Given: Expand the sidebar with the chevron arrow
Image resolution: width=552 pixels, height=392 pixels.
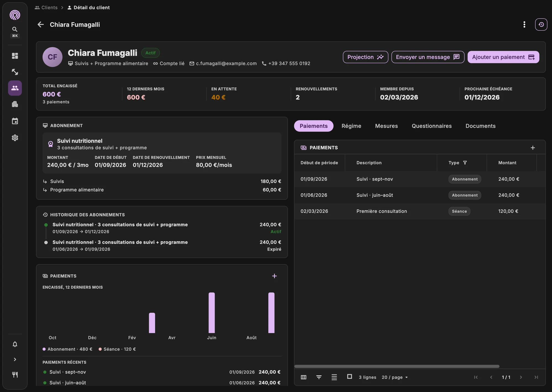Looking at the screenshot, I should 15,359.
